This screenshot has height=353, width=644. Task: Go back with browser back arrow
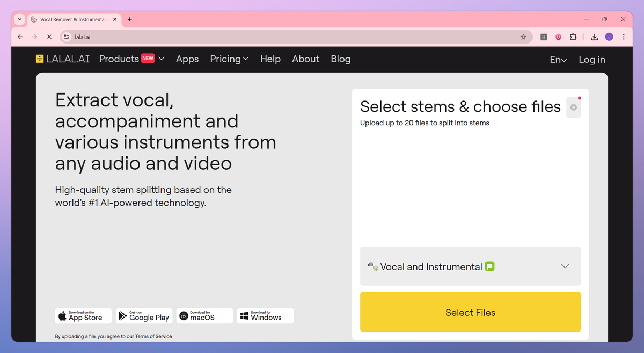(x=20, y=37)
